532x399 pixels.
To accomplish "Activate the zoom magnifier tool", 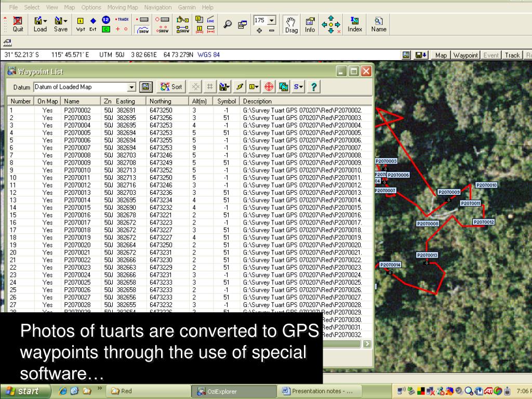I will click(228, 22).
